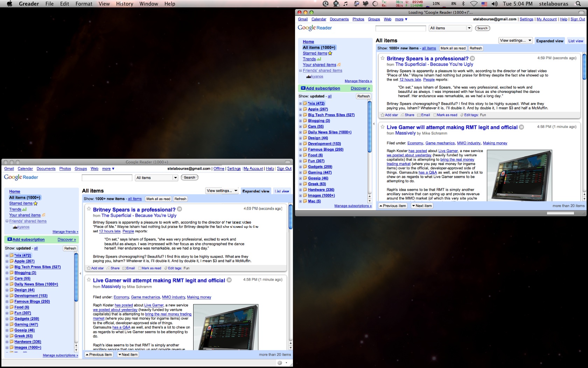The image size is (588, 368).
Task: Switch to List view in right window
Action: click(x=576, y=41)
